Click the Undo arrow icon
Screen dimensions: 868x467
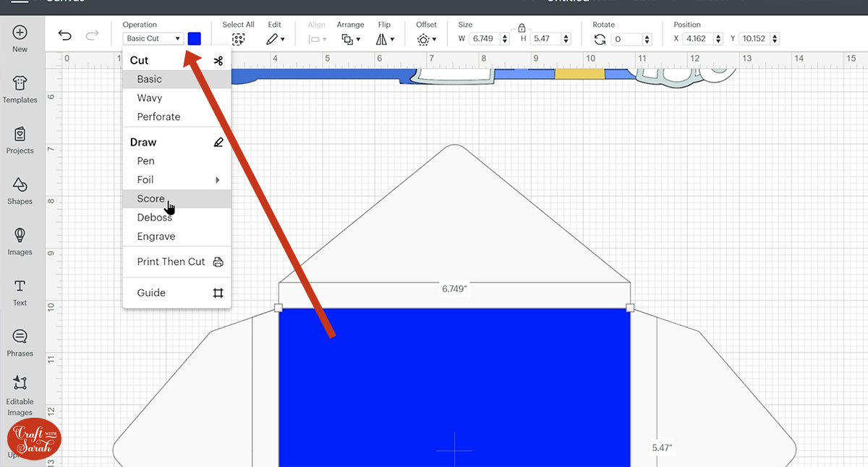pyautogui.click(x=65, y=36)
